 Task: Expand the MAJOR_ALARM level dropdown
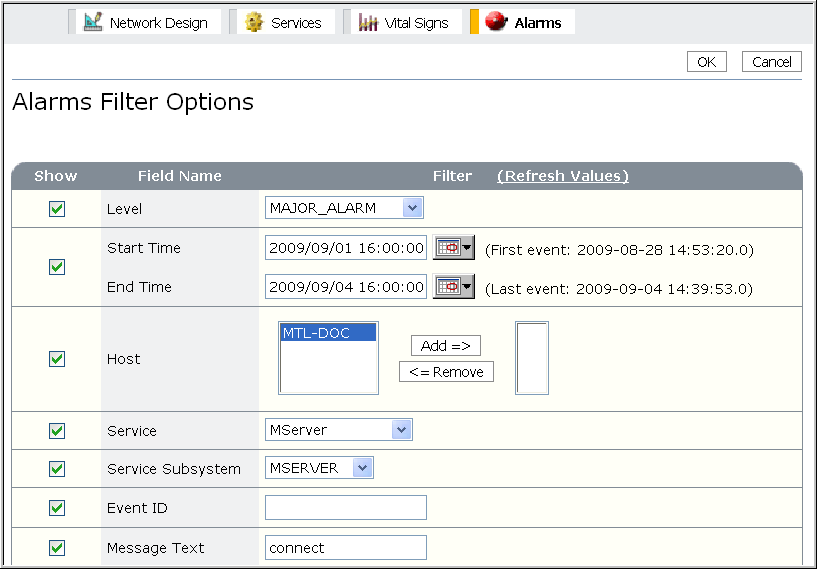pos(411,208)
